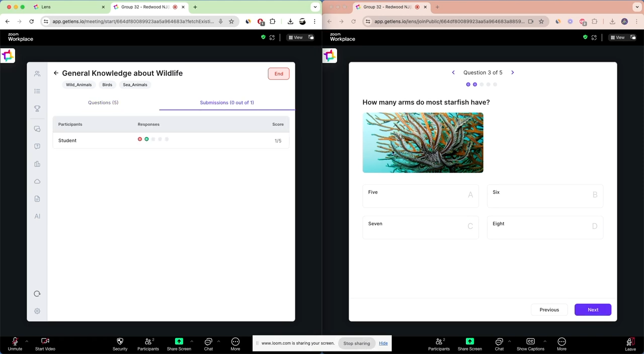Viewport: 644px width, 354px height.
Task: Open the chat bubbles icon in the sidebar
Action: (x=37, y=129)
